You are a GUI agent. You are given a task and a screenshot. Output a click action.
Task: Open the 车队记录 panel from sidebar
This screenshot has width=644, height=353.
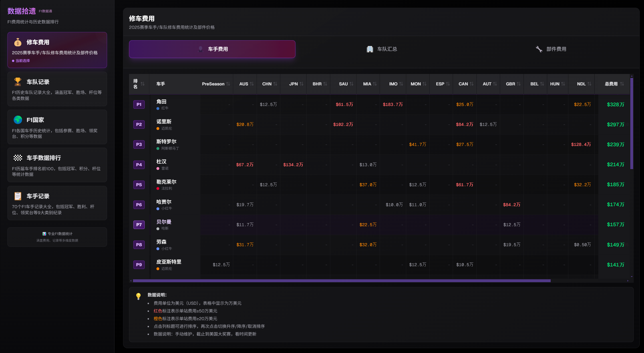click(57, 89)
